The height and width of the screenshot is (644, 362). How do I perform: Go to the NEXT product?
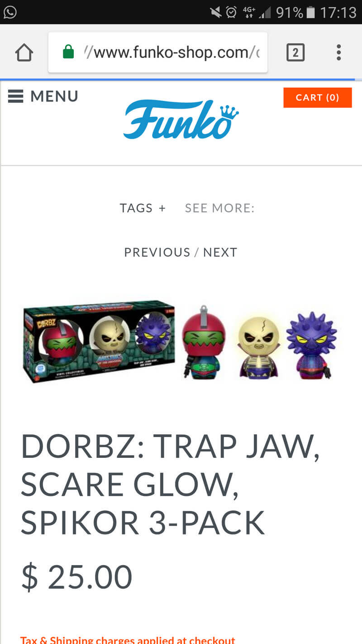[220, 252]
